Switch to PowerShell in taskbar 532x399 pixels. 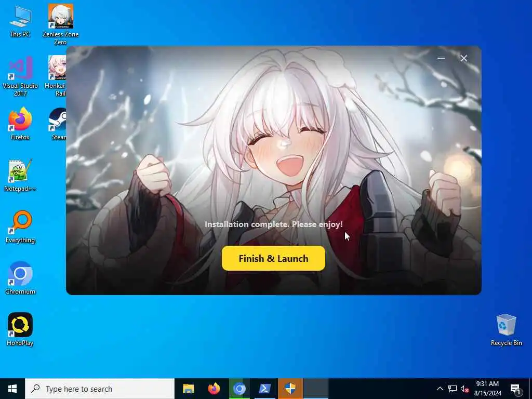point(264,389)
